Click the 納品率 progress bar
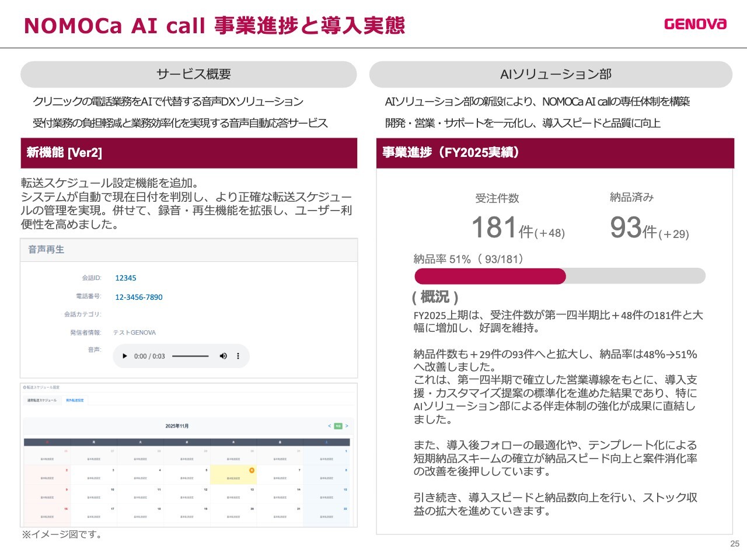 559,276
